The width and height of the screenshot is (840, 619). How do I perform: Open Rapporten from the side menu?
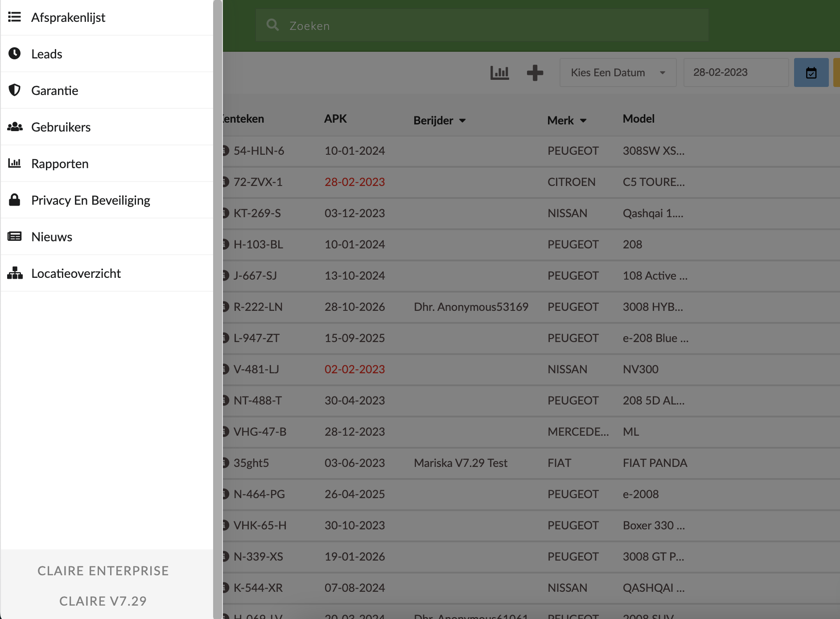point(60,164)
